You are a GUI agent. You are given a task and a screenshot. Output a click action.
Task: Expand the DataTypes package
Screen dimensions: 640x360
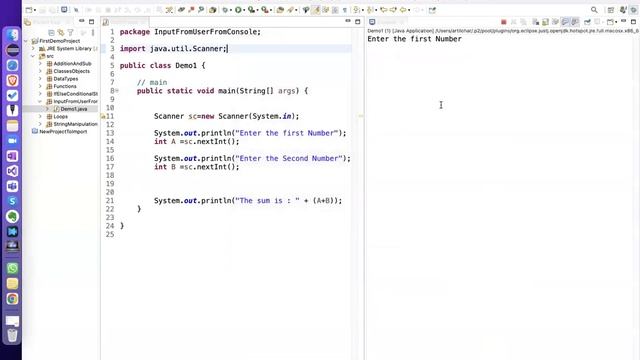click(40, 79)
